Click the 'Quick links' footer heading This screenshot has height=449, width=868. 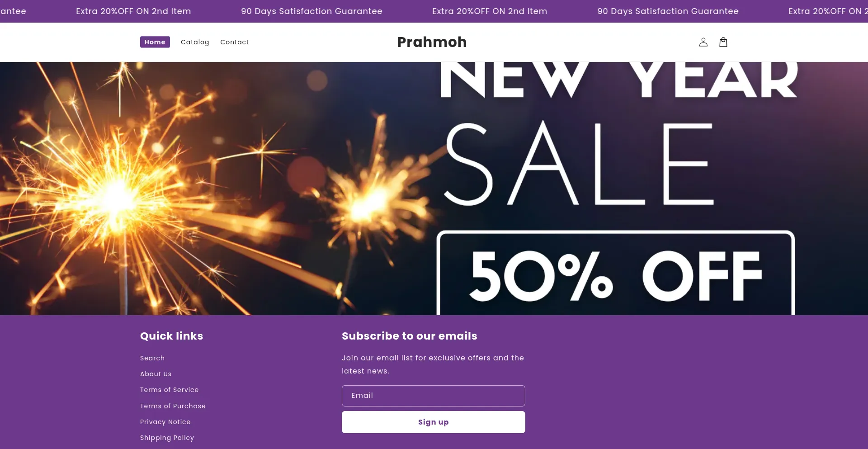pyautogui.click(x=171, y=336)
